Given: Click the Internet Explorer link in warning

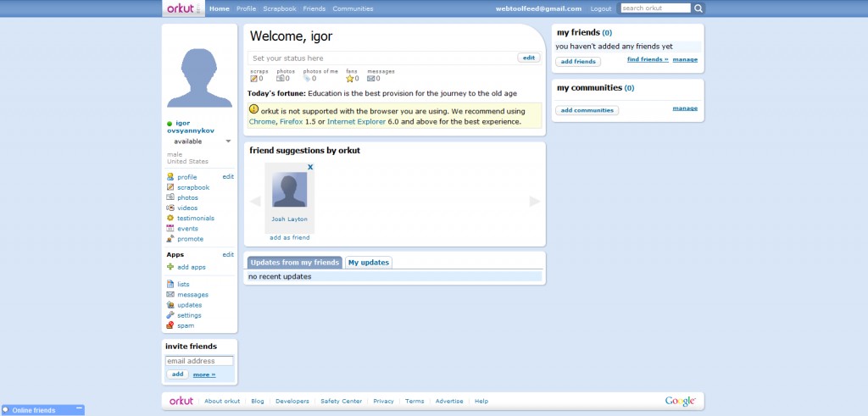Looking at the screenshot, I should [357, 122].
